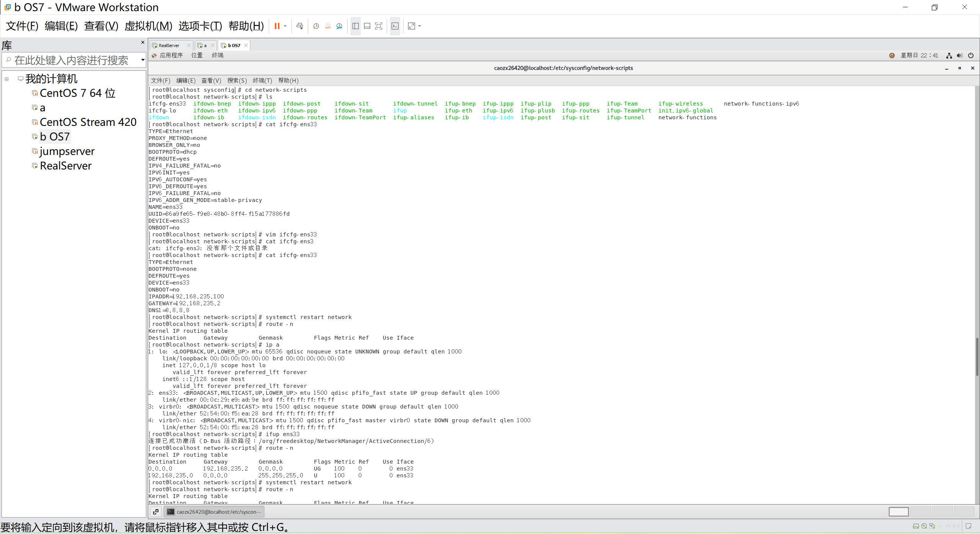Click the orange pause VM icon
Screen dimensions: 980x534
tap(277, 26)
